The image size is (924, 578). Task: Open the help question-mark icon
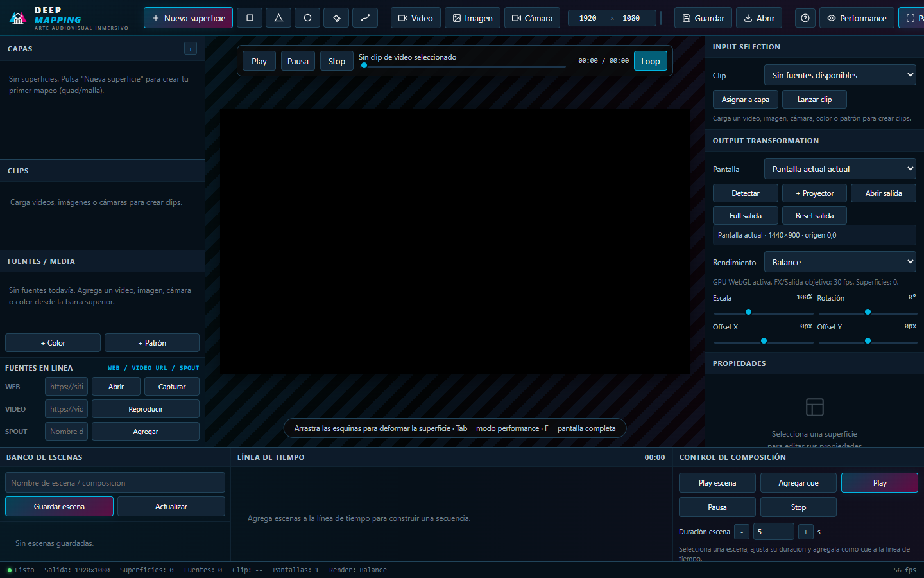[805, 18]
